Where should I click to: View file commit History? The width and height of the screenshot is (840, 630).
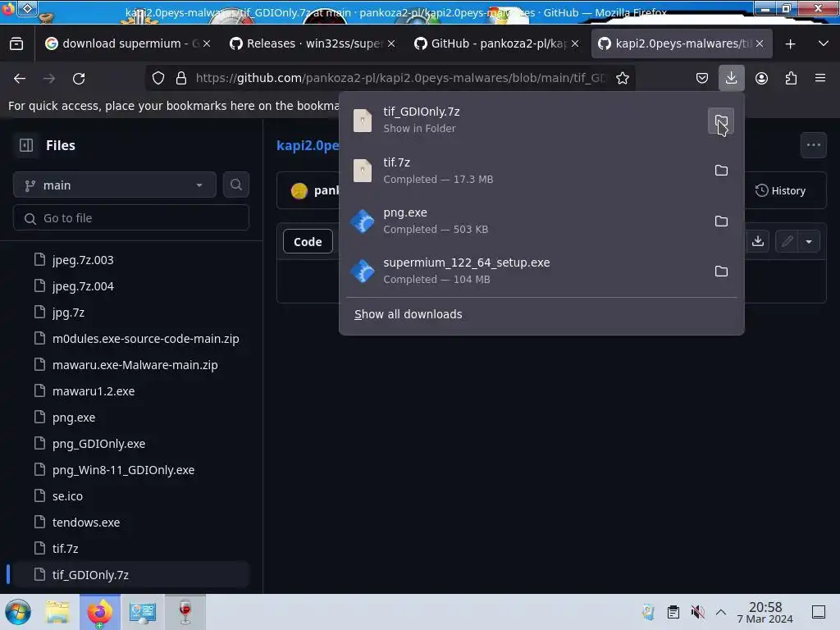point(781,190)
